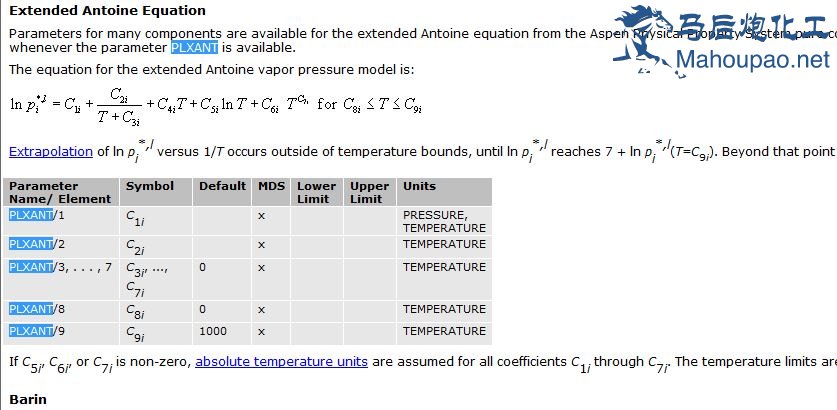Click the Barin section heading

point(28,399)
